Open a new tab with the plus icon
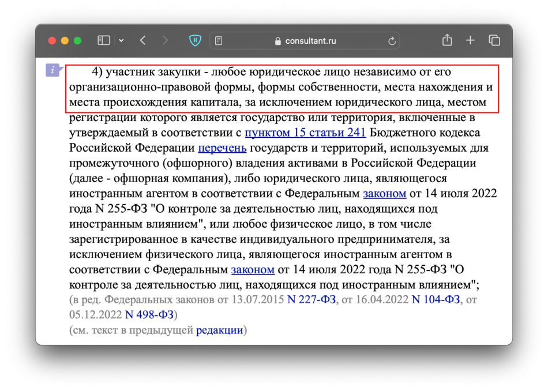 (x=470, y=40)
